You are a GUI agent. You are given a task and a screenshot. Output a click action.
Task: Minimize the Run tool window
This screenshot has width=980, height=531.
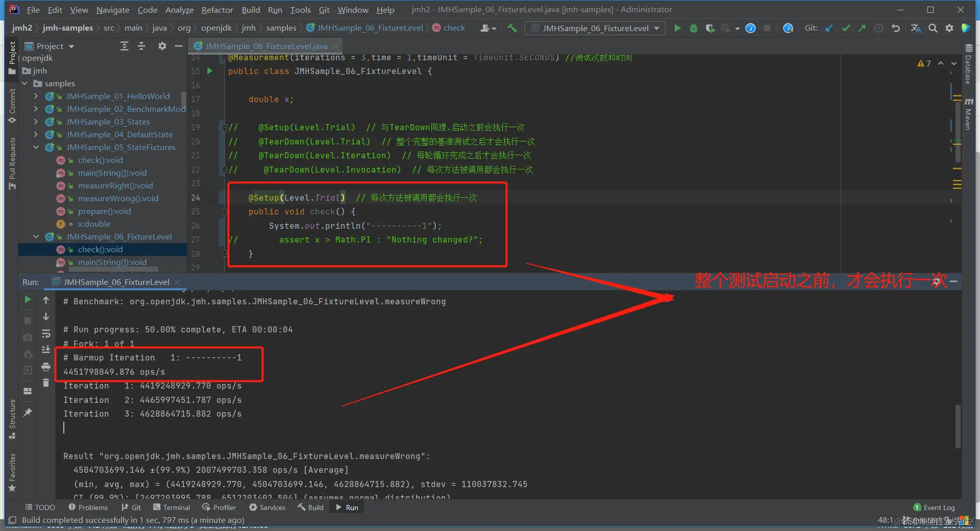(953, 282)
